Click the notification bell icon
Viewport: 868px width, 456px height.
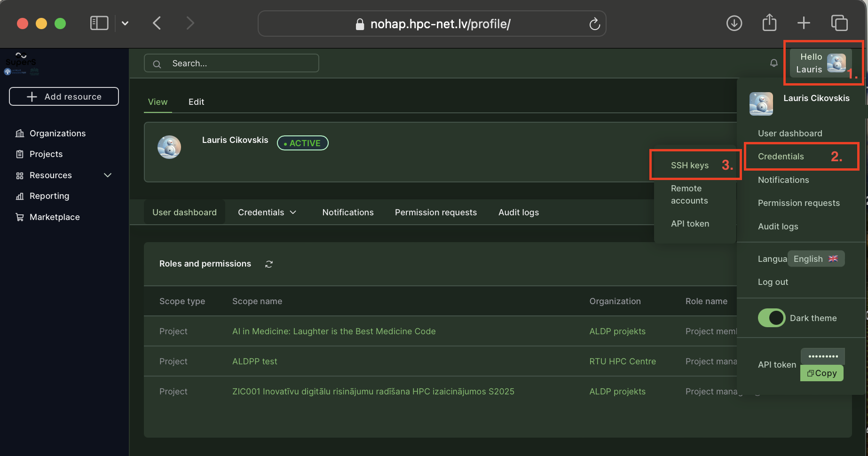pos(773,63)
